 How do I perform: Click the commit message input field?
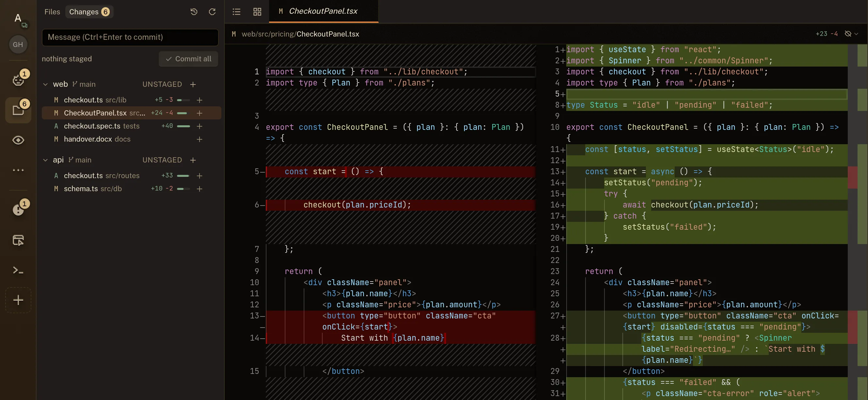click(x=130, y=37)
